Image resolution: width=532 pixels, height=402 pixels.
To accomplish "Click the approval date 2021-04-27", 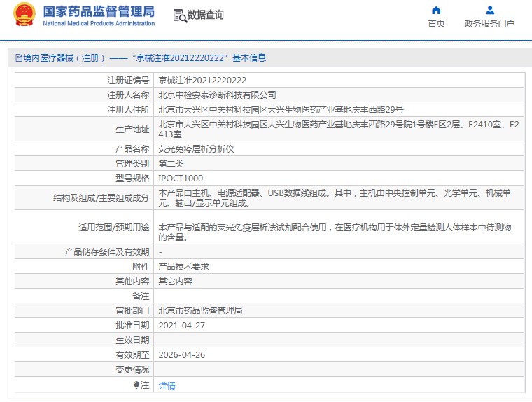I will 181,325.
